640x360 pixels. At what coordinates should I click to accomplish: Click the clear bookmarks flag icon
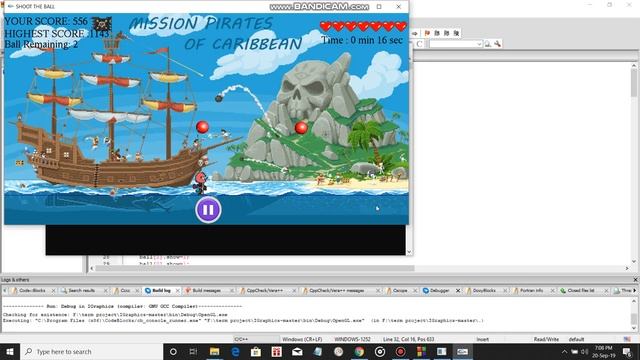click(x=456, y=33)
